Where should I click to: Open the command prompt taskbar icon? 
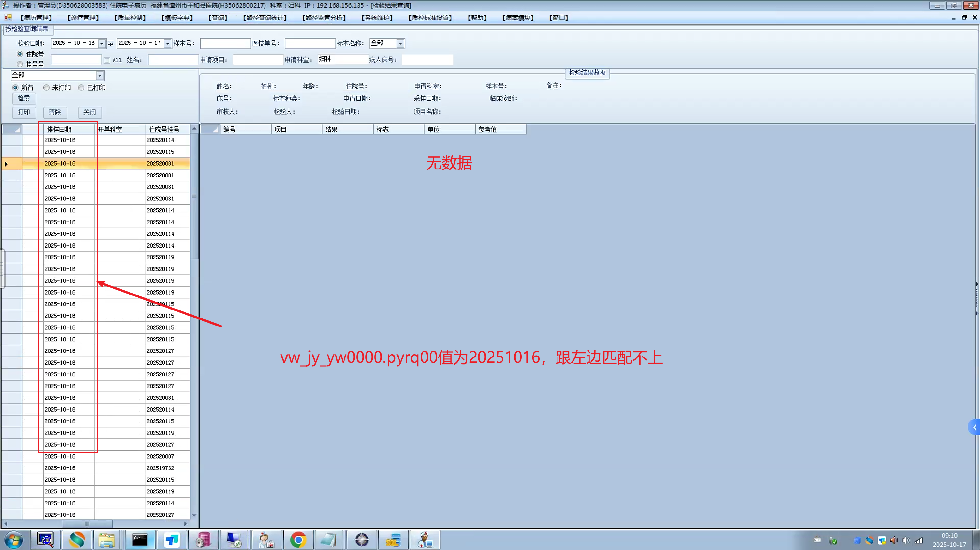140,540
